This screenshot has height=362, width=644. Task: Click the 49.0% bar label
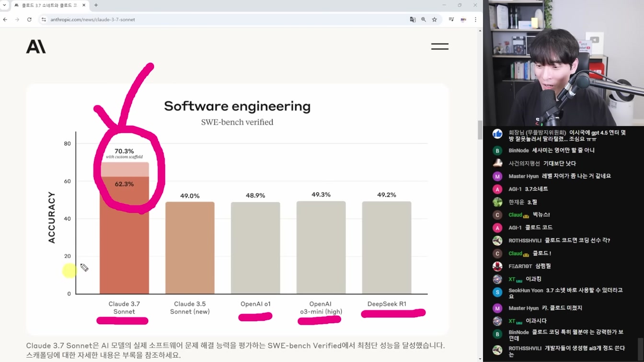(x=190, y=196)
